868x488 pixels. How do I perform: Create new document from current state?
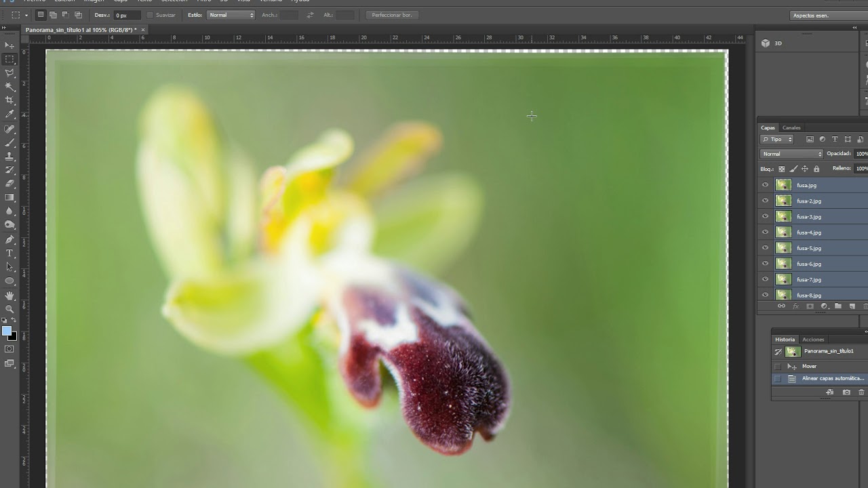tap(830, 392)
